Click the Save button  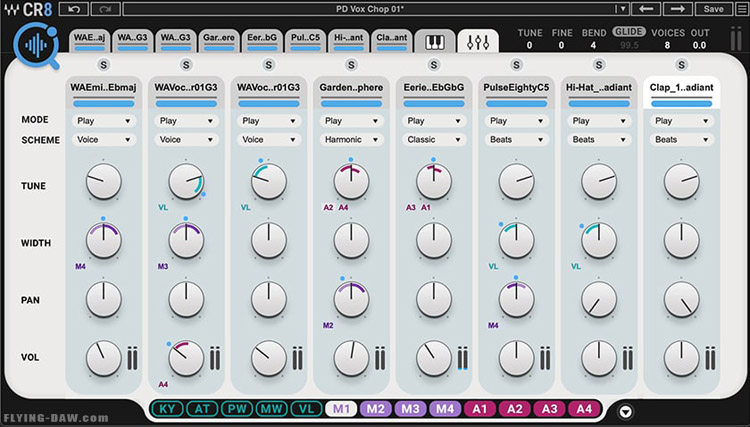[713, 9]
